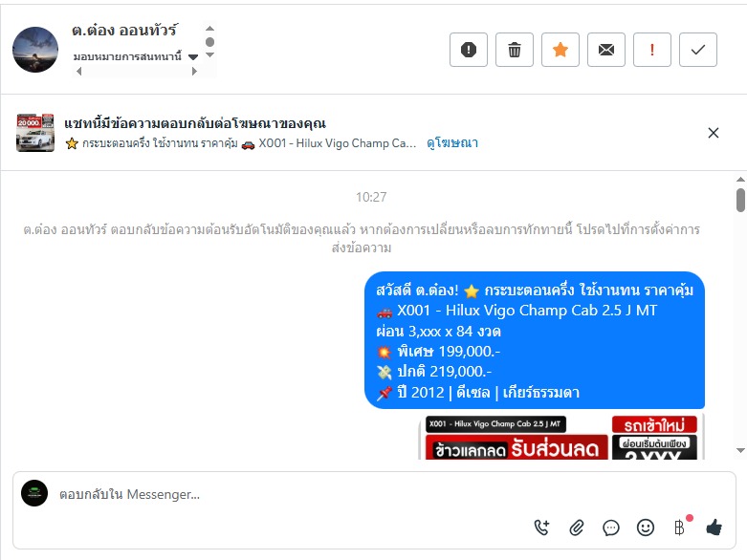Screen dimensions: 747x560
Task: Click the right arrow under the assignment dropdown
Action: (x=194, y=72)
